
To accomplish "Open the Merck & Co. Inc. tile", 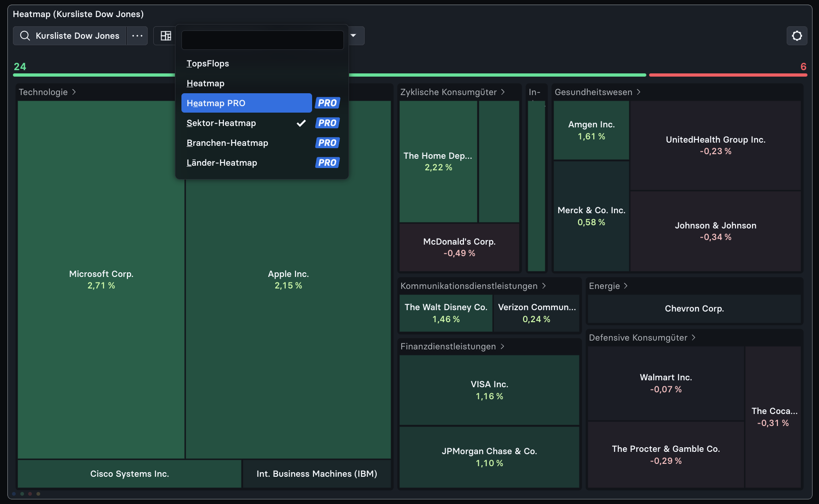I will pyautogui.click(x=591, y=216).
